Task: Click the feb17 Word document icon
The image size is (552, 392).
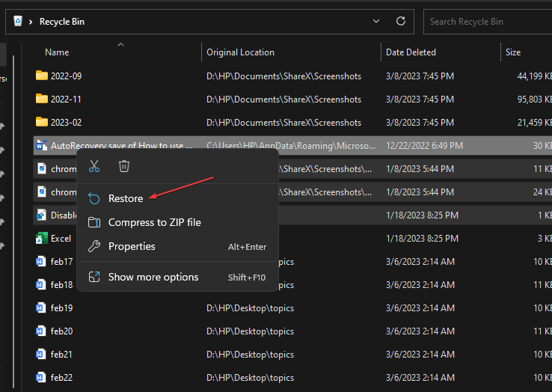Action: pyautogui.click(x=42, y=262)
